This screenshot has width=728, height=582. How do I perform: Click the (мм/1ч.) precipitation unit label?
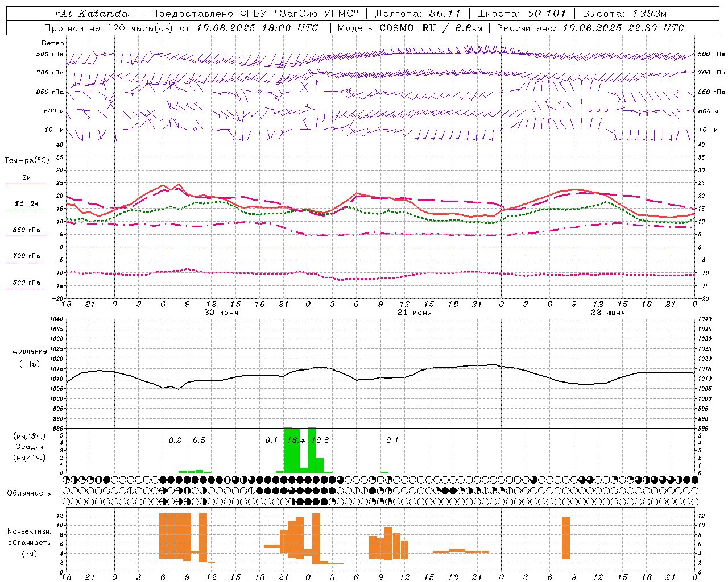(x=30, y=458)
